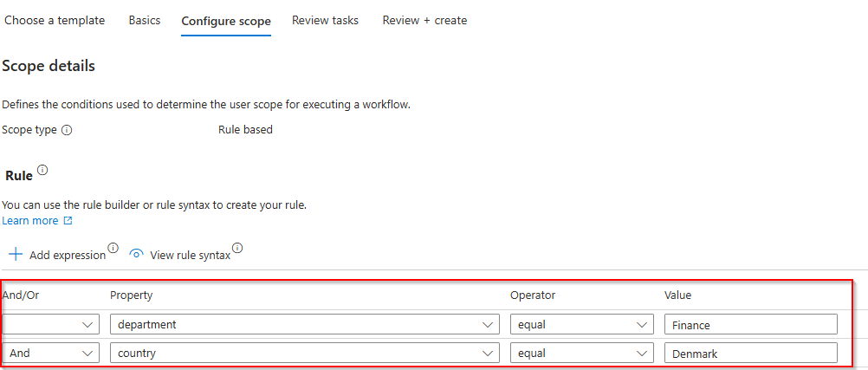Switch to the Choose a template tab

tap(55, 20)
